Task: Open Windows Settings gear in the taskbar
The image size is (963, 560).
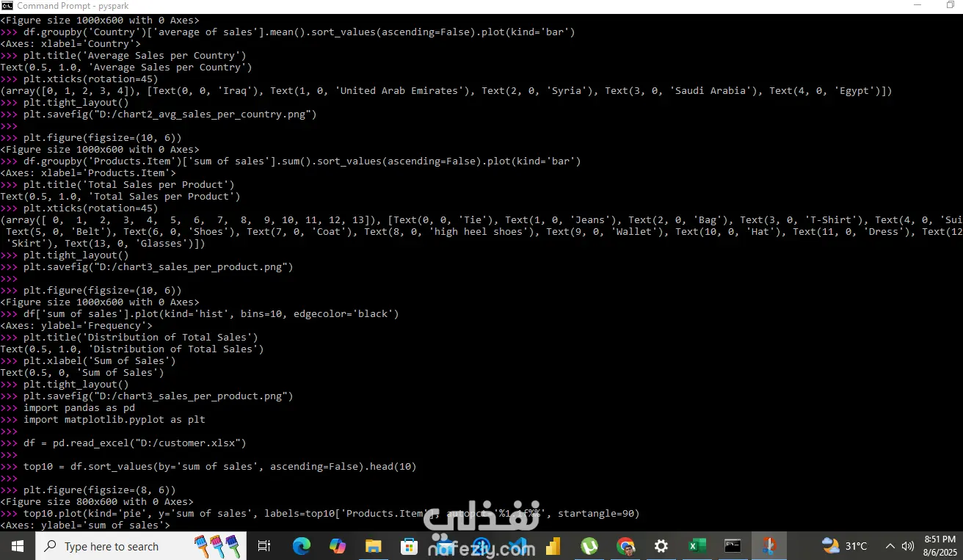Action: pyautogui.click(x=661, y=546)
